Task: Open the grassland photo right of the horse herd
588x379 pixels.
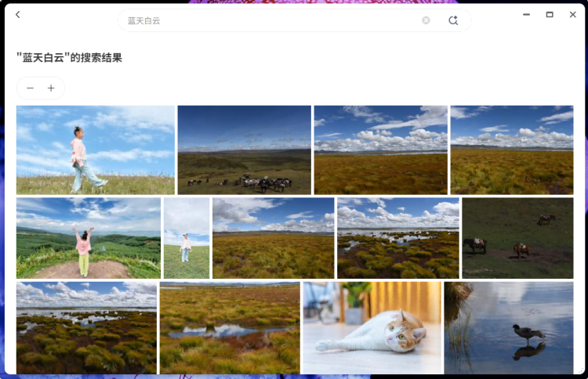Action: pyautogui.click(x=380, y=150)
